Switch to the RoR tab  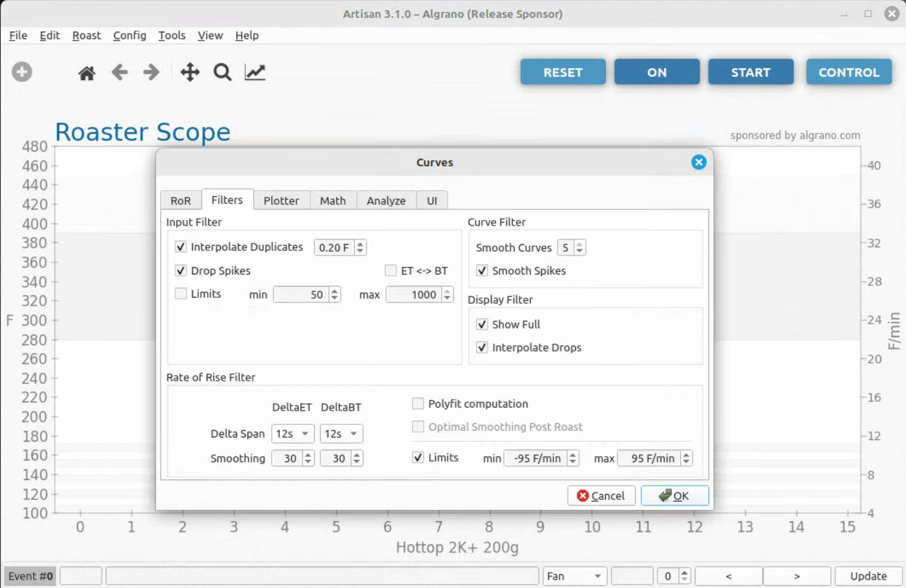(x=181, y=200)
